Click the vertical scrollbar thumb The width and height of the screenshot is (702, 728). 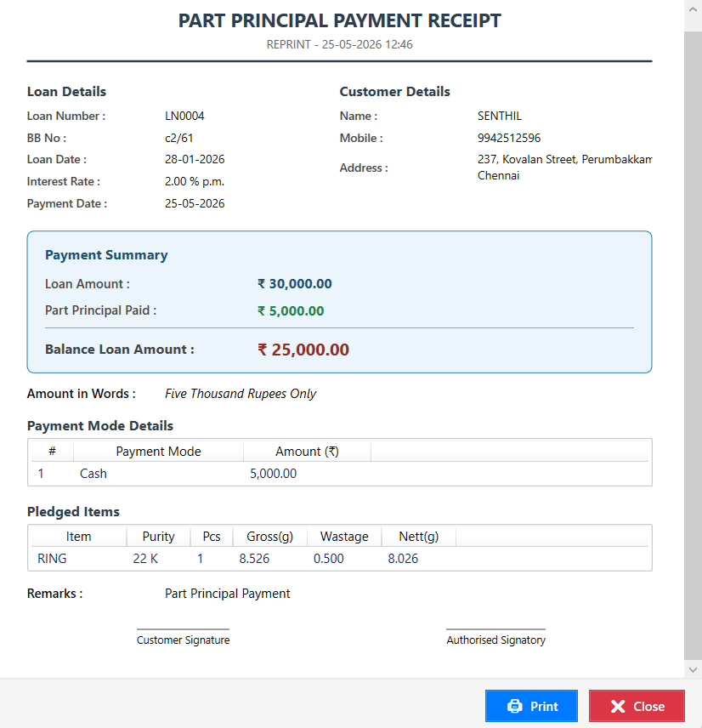pos(693,345)
